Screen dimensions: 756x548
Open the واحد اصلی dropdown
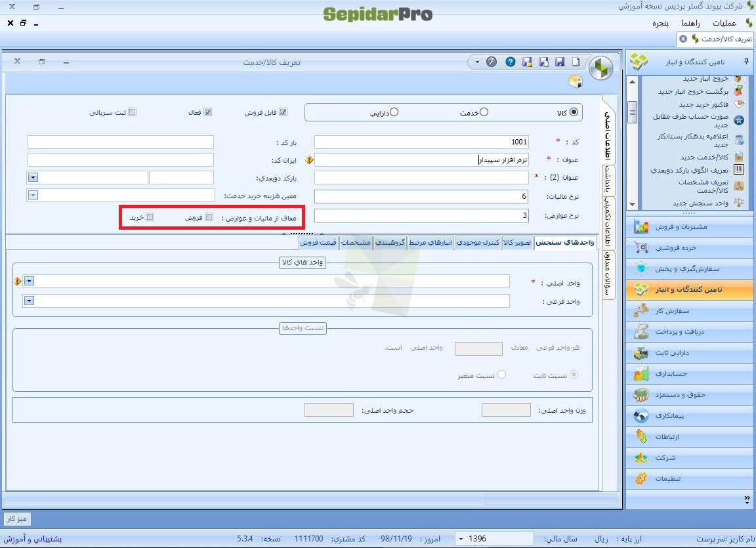[x=29, y=281]
